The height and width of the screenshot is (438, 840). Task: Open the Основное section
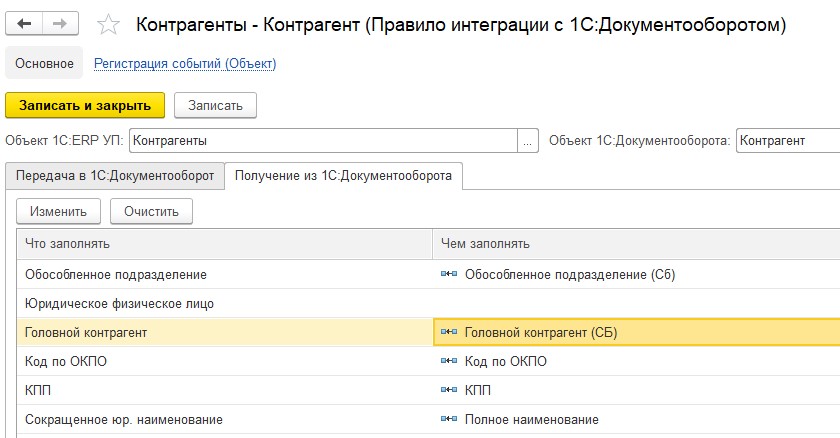coord(44,63)
